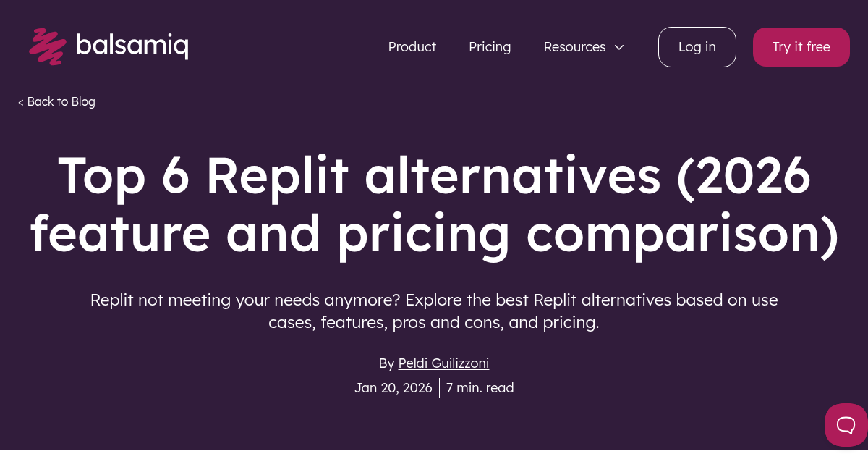Return via the Back to Blog link

(x=61, y=102)
